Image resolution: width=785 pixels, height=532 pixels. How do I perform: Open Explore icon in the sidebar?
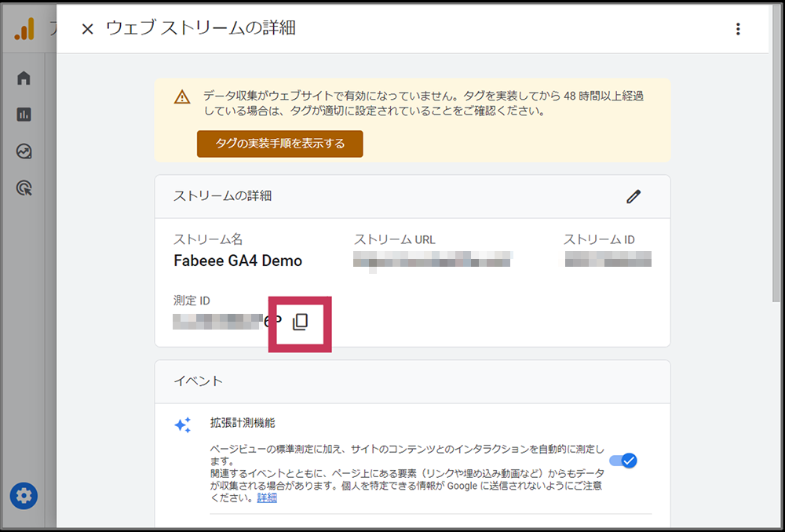pyautogui.click(x=24, y=151)
